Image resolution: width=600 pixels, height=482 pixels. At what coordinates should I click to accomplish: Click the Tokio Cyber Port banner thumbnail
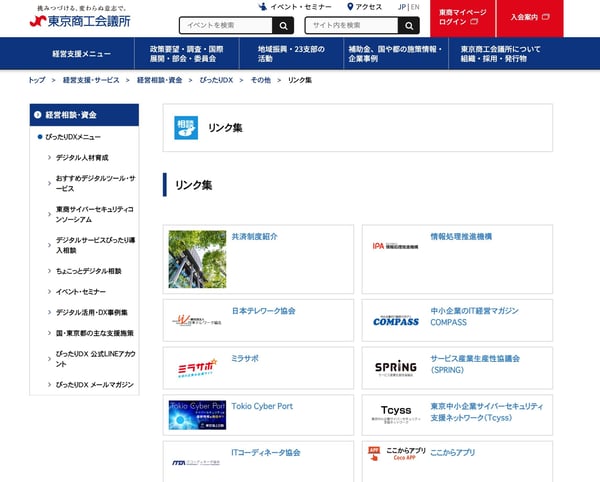(x=197, y=415)
